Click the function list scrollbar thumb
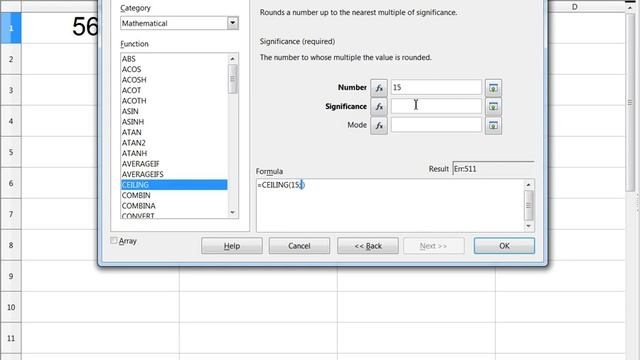Image resolution: width=640 pixels, height=360 pixels. coord(233,79)
